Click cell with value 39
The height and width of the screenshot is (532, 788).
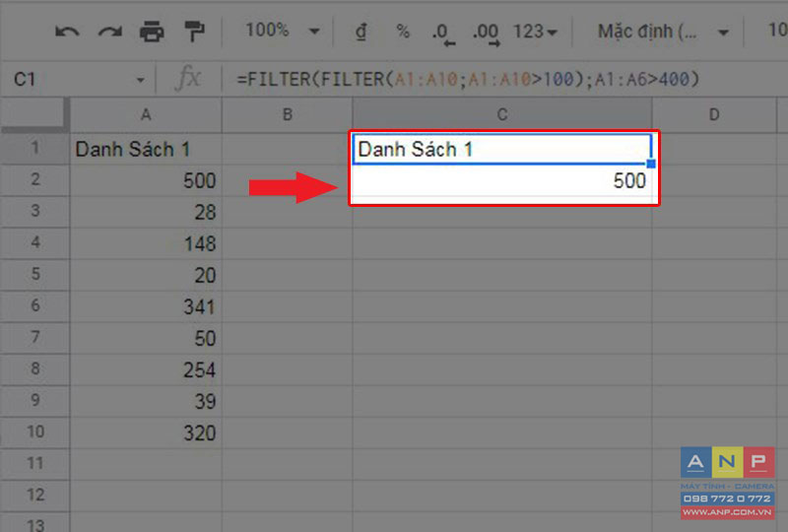click(146, 401)
